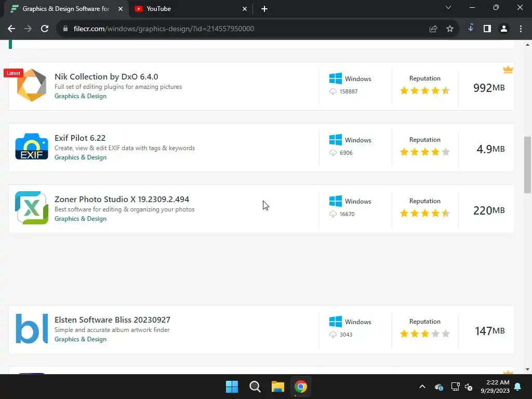Open Exif Pilot 6.22 title link
The height and width of the screenshot is (399, 532).
(80, 138)
